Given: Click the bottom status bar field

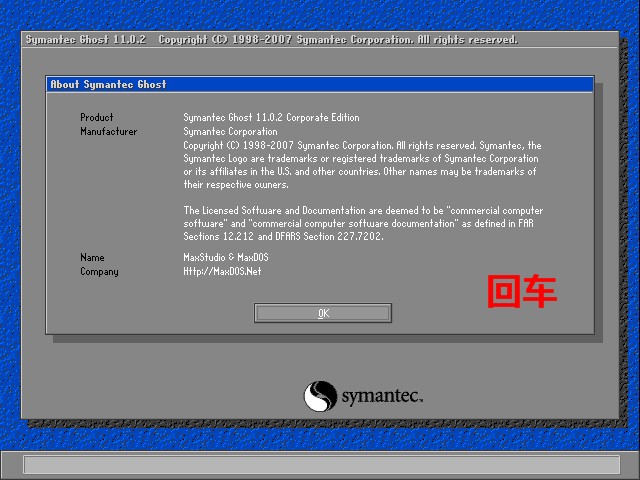Looking at the screenshot, I should tap(322, 464).
